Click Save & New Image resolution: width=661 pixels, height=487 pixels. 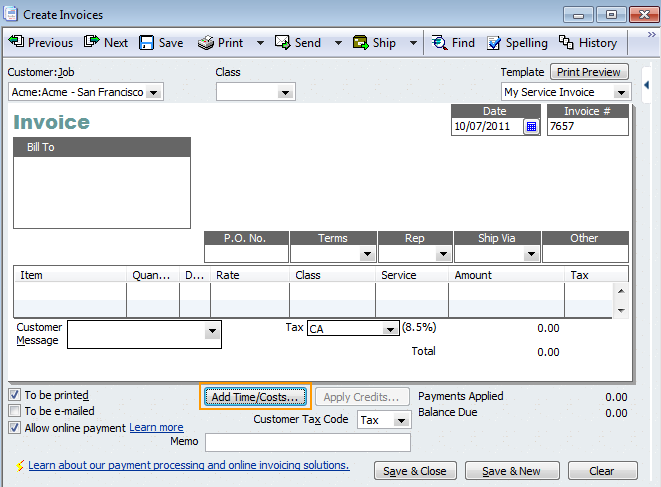point(512,471)
